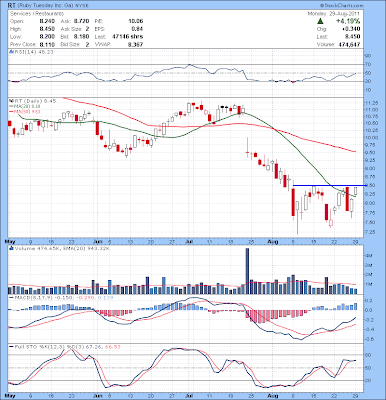Click the EPS value 0.84
386x400 pixels.
(138, 29)
